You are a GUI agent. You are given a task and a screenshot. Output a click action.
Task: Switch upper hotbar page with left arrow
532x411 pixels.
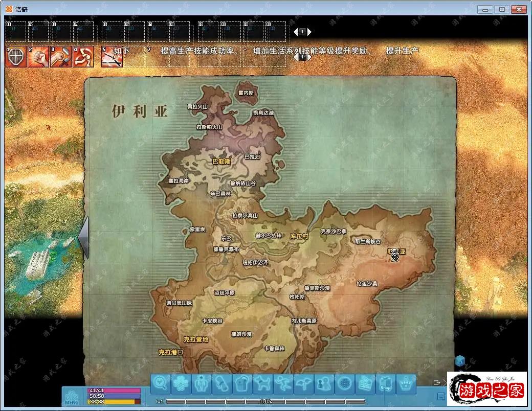click(296, 32)
